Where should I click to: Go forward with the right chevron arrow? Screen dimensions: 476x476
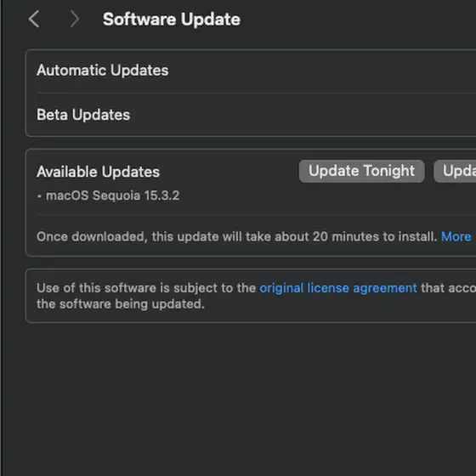[x=75, y=19]
